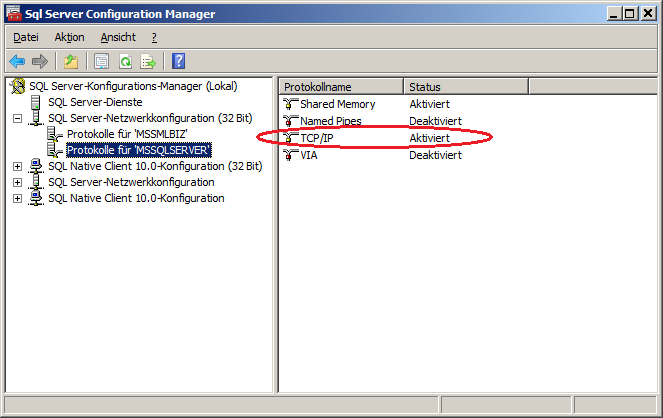
Task: Sort by the Protokollname column header
Action: point(341,87)
